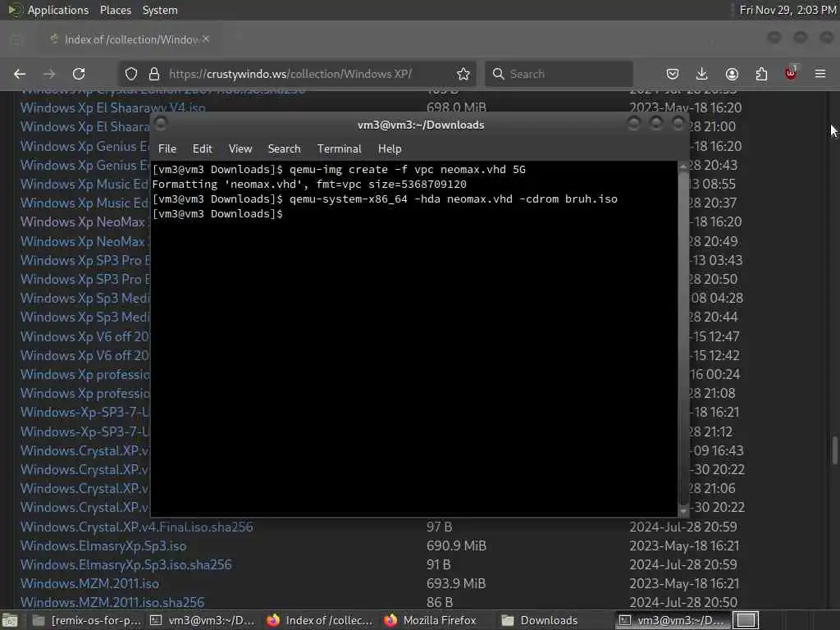Open the Applications menu in the top panel

58,10
